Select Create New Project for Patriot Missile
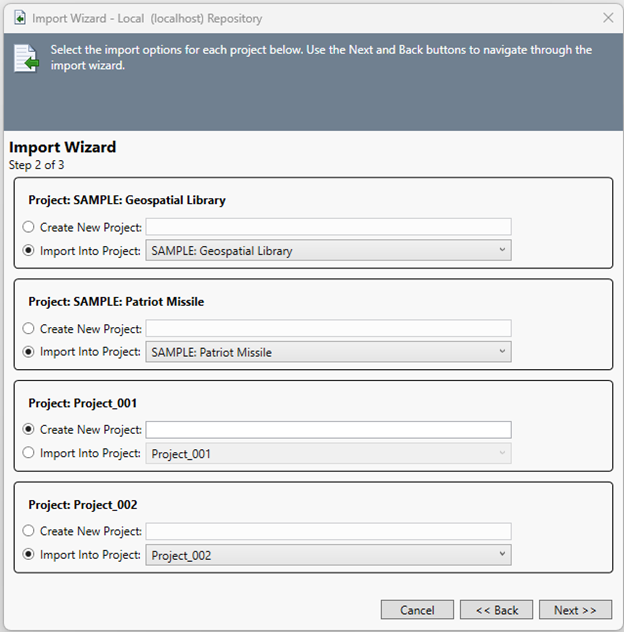Screen dimensions: 624x632 29,328
